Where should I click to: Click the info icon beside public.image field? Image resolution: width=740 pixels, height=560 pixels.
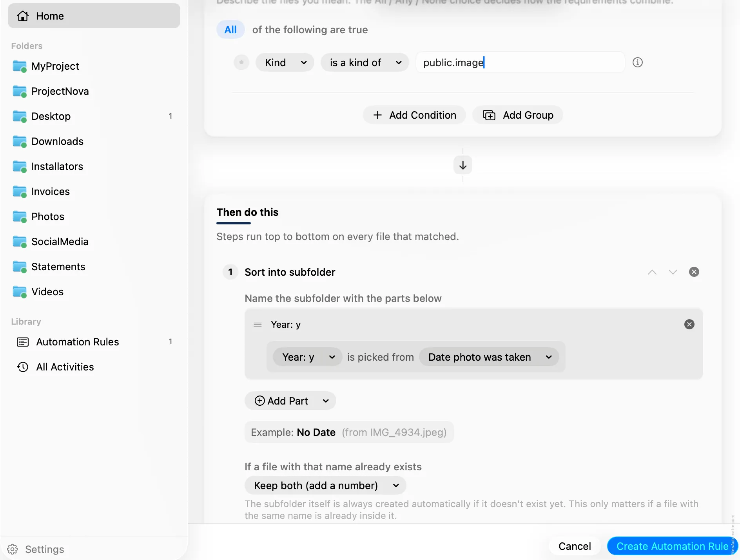638,62
